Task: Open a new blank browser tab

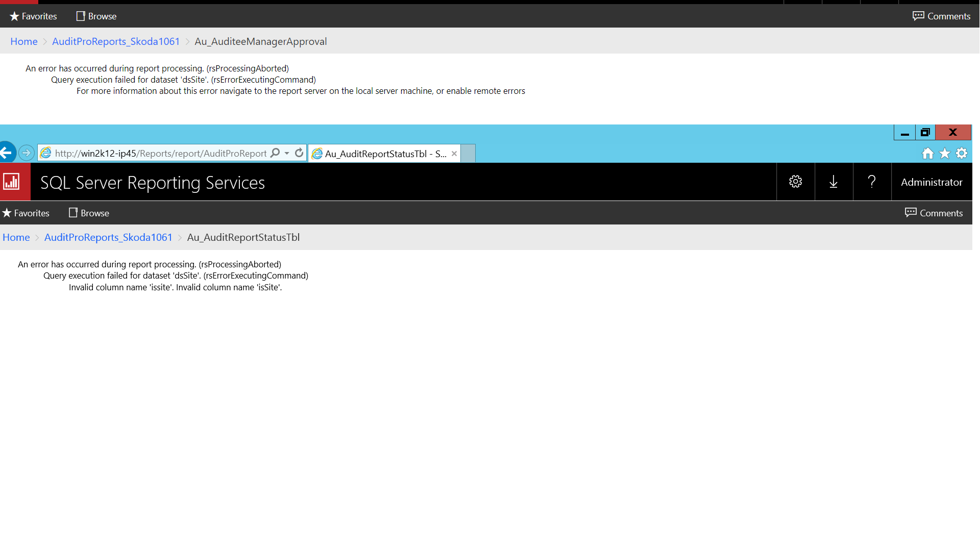Action: click(468, 154)
